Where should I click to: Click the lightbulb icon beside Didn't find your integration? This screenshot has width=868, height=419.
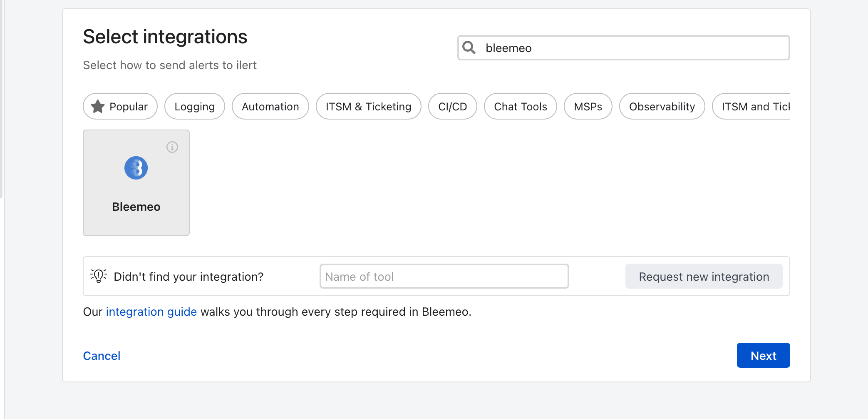(x=99, y=276)
